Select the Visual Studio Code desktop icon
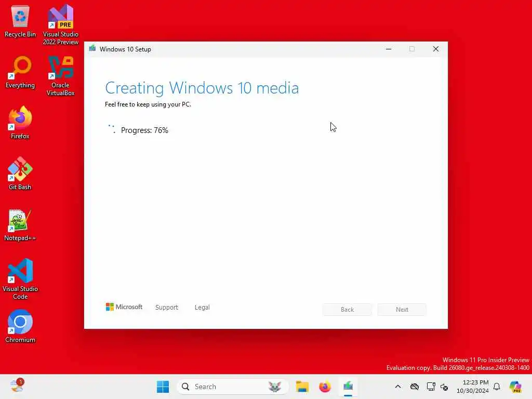532x399 pixels. point(20,279)
